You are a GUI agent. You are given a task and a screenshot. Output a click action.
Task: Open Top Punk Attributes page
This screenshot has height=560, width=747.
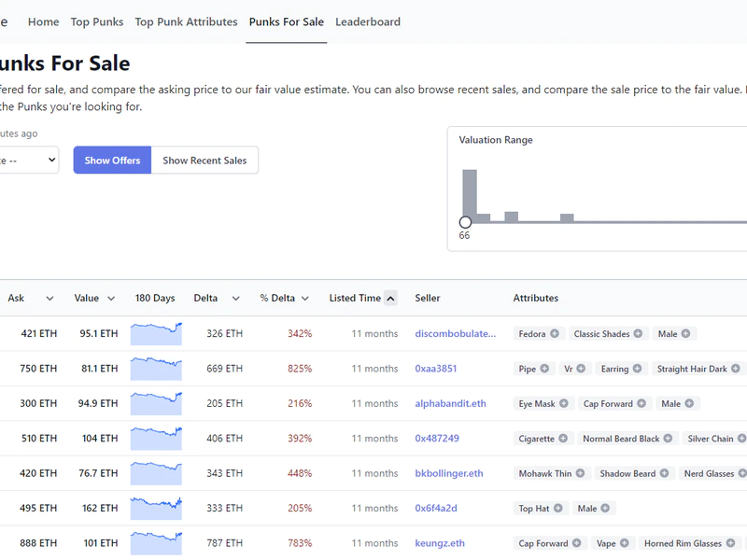coord(186,21)
